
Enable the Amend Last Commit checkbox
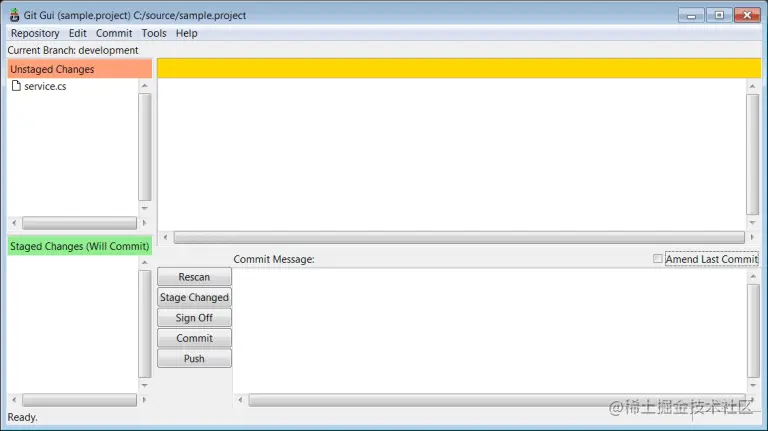click(657, 259)
